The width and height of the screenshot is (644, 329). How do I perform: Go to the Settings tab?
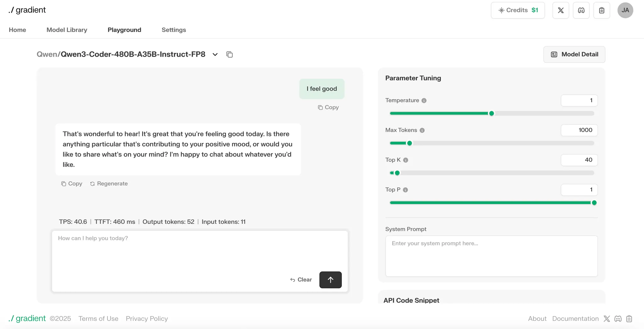[x=174, y=30]
